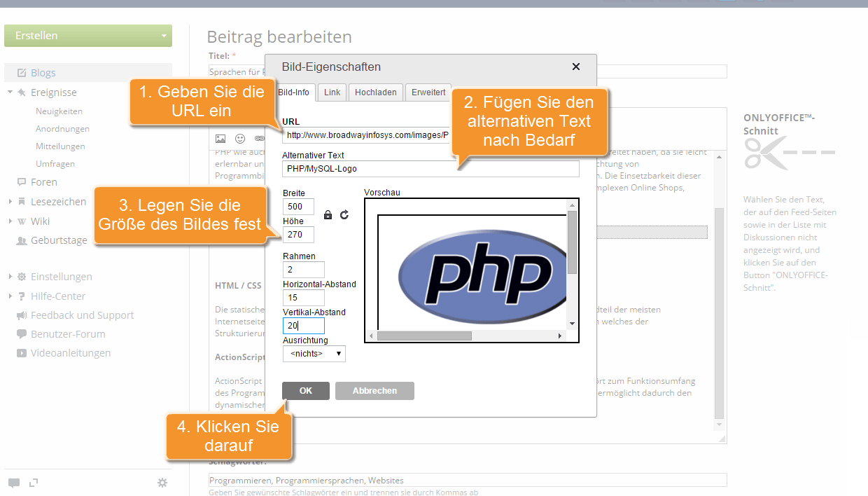Click the Einstellungen gear icon
868x496 pixels.
click(x=22, y=277)
